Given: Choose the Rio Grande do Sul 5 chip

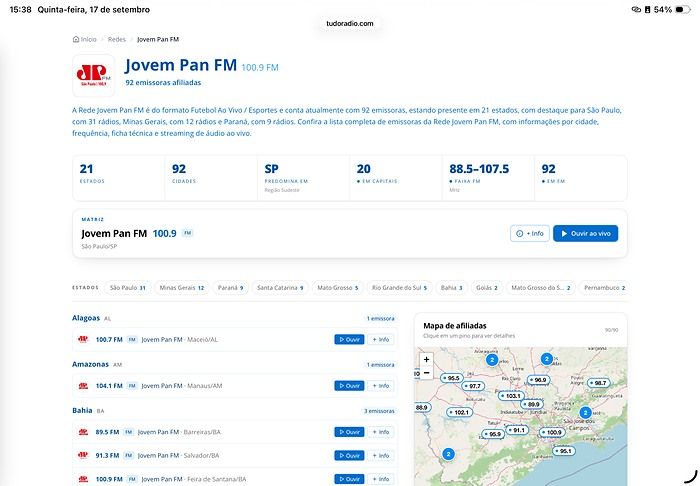Looking at the screenshot, I should tap(399, 288).
